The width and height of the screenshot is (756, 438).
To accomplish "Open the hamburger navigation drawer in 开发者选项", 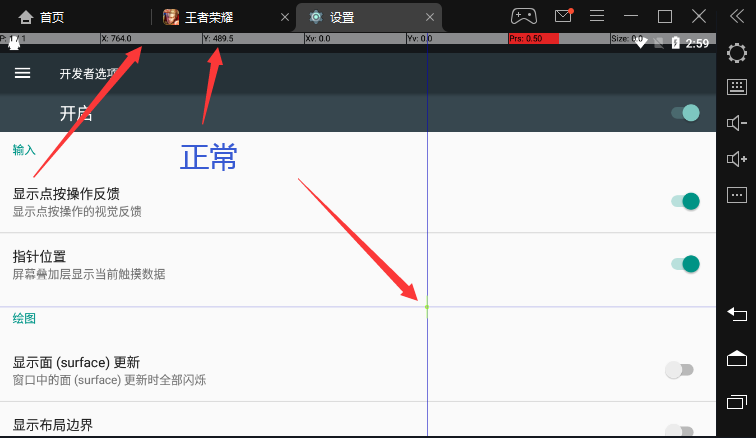I will [22, 73].
